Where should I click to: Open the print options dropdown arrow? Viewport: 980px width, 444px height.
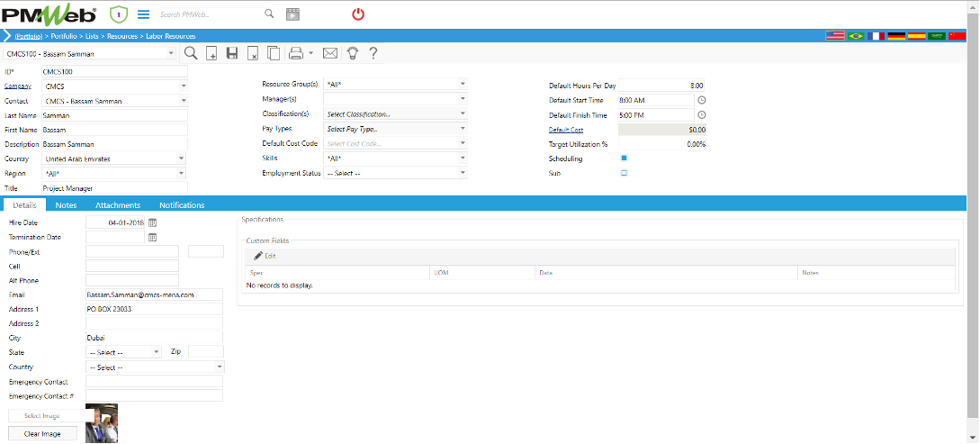point(310,54)
